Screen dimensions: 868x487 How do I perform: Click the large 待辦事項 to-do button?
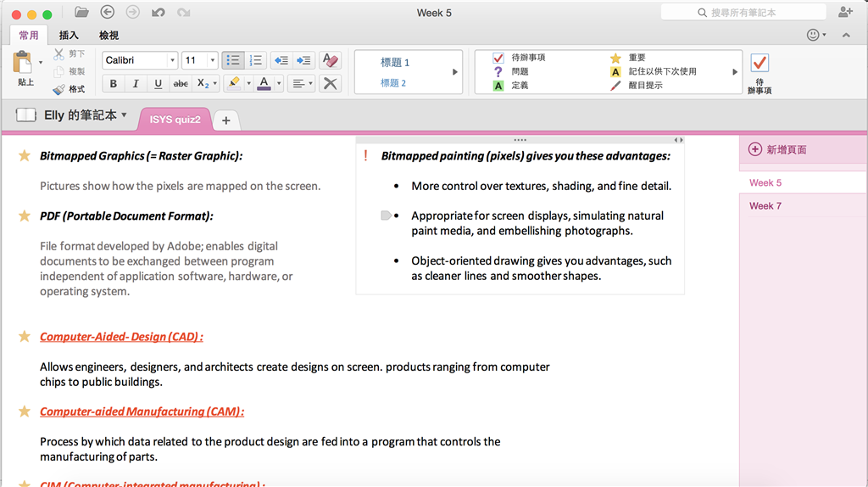pos(759,73)
